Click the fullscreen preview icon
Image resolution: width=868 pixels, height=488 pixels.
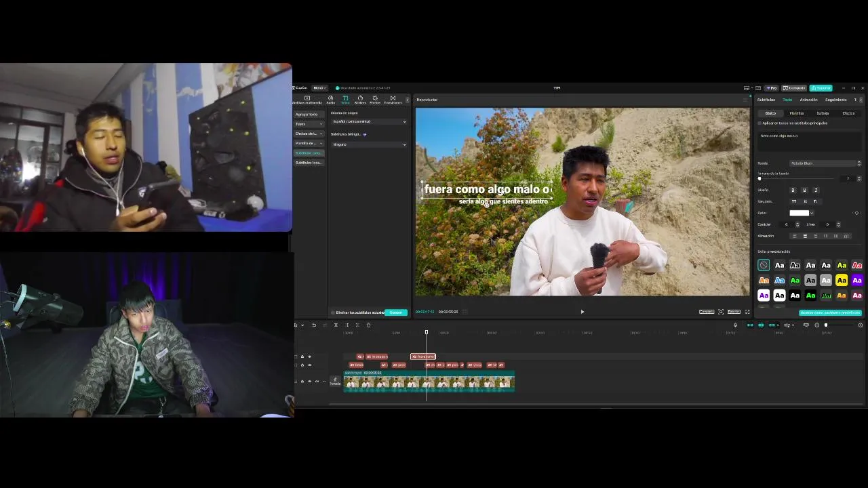click(x=747, y=312)
